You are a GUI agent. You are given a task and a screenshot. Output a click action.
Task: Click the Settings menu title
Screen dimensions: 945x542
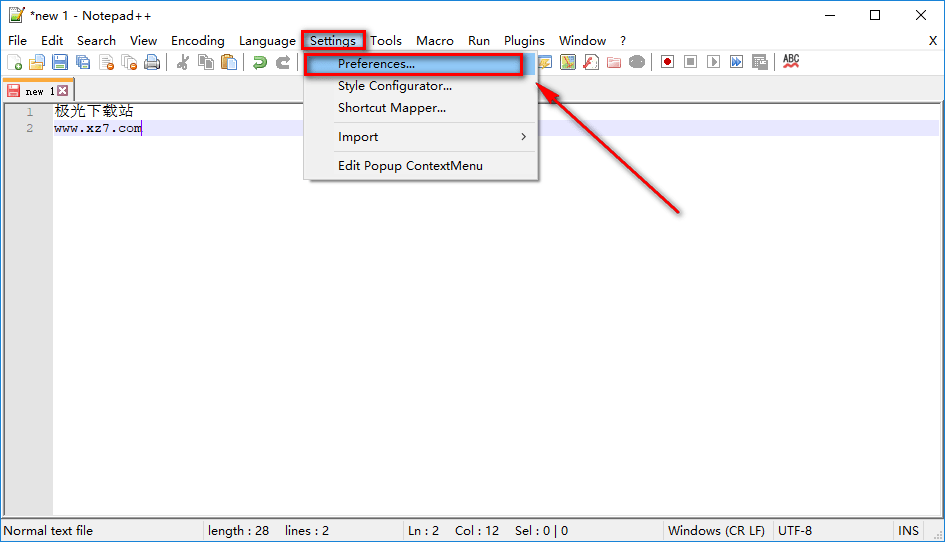coord(333,41)
